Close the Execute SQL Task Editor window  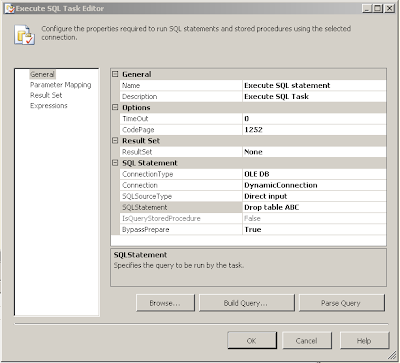pyautogui.click(x=389, y=8)
